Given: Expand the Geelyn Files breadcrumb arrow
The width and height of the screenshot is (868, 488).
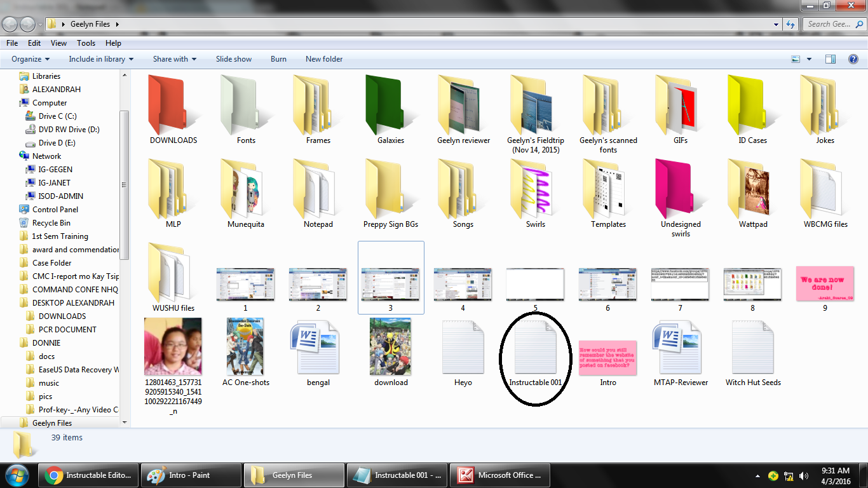Looking at the screenshot, I should pos(118,24).
